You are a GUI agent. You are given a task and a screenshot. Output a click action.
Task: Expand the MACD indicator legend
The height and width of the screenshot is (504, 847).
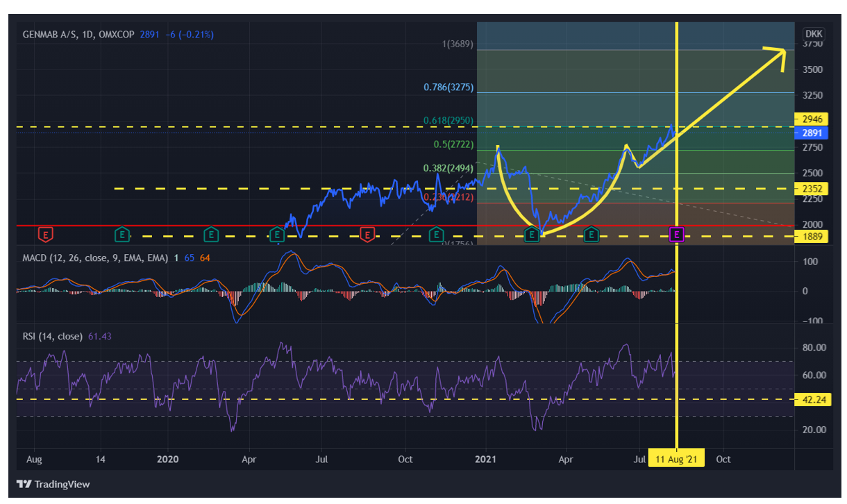[95, 258]
